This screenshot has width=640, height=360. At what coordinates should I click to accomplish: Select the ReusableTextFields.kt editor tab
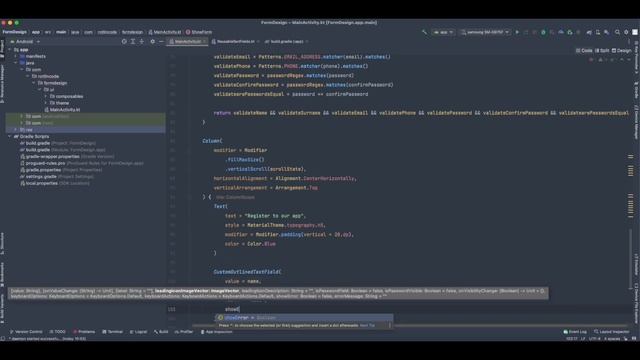(x=235, y=41)
